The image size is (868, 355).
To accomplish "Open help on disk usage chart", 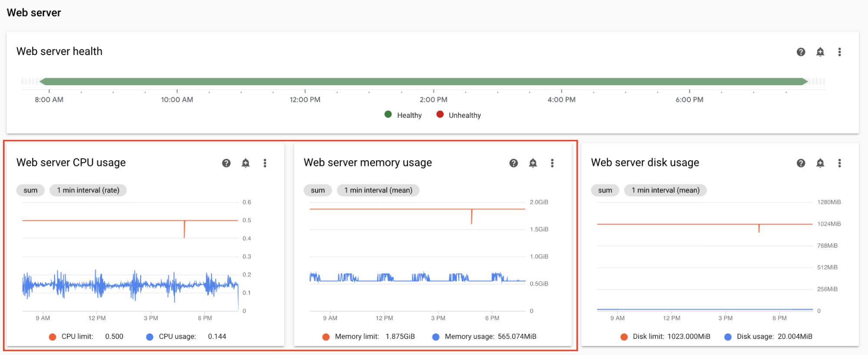I will 801,163.
